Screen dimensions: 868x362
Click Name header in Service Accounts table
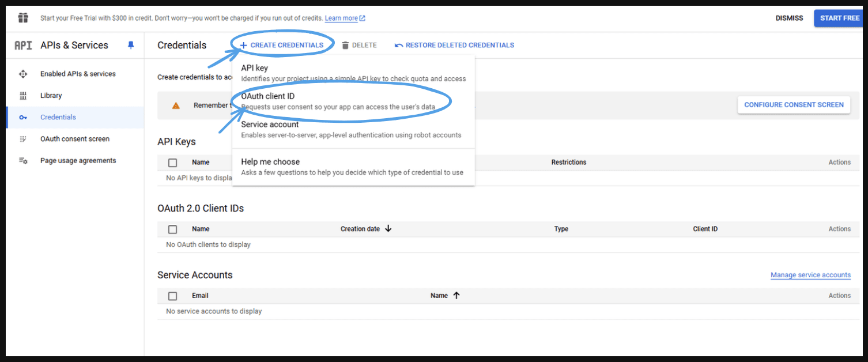point(439,296)
